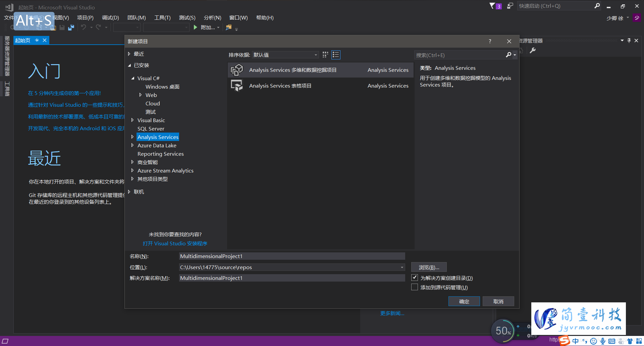Click the purple user avatar badge
Image resolution: width=644 pixels, height=346 pixels.
637,18
